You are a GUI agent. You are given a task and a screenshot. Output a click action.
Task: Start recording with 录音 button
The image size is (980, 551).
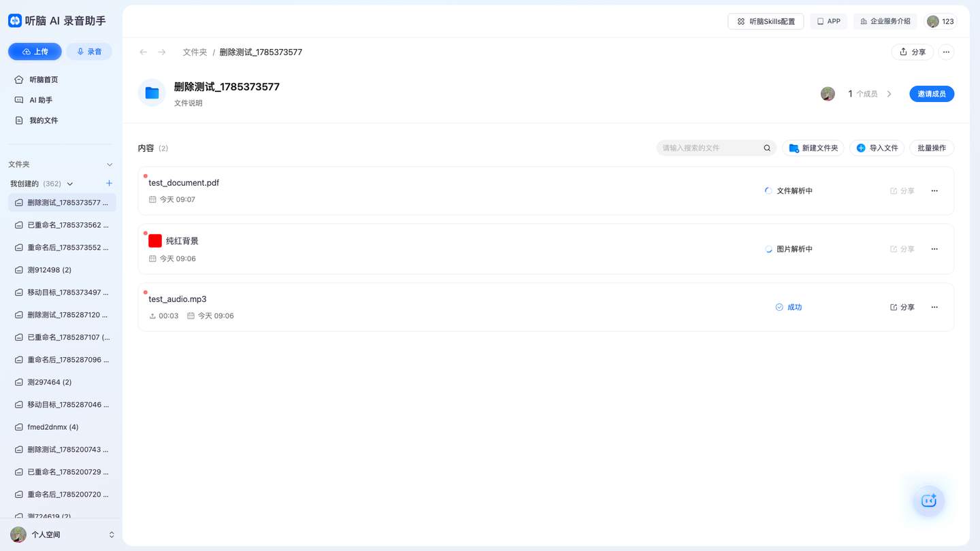click(89, 52)
